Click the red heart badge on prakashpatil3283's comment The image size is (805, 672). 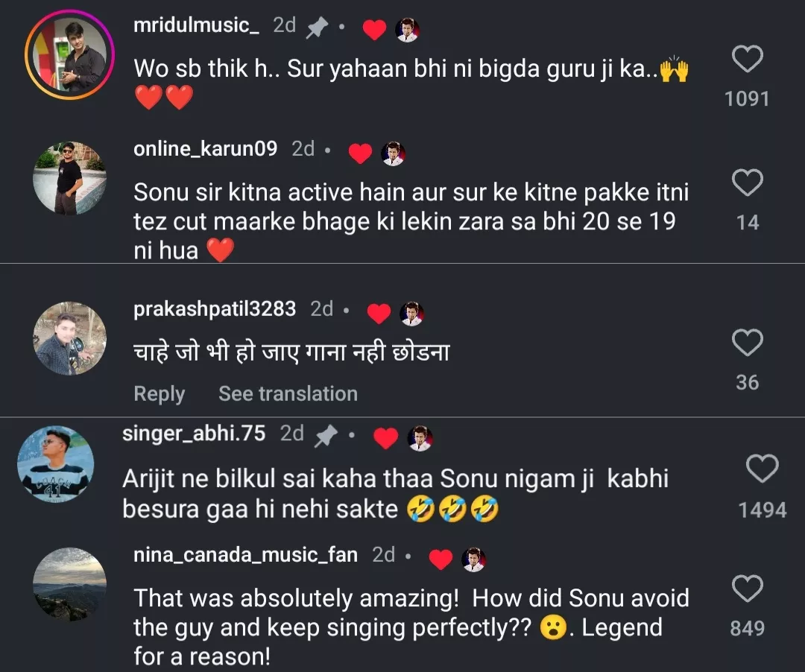(379, 314)
